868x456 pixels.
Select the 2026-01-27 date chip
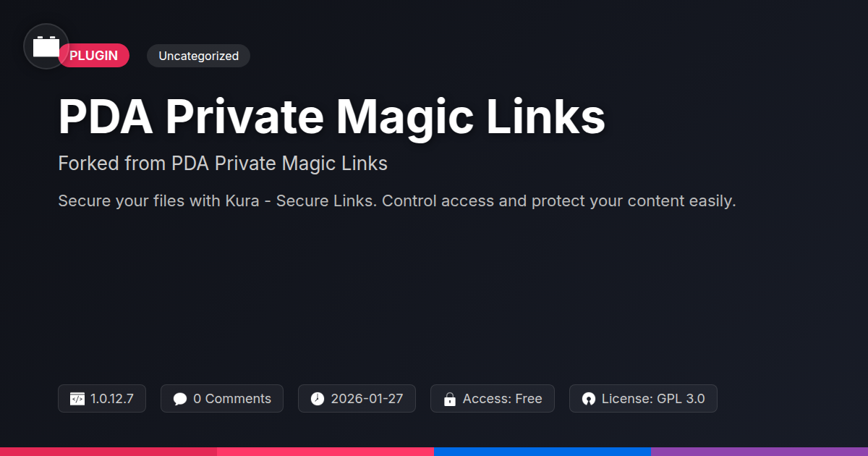[x=357, y=399]
